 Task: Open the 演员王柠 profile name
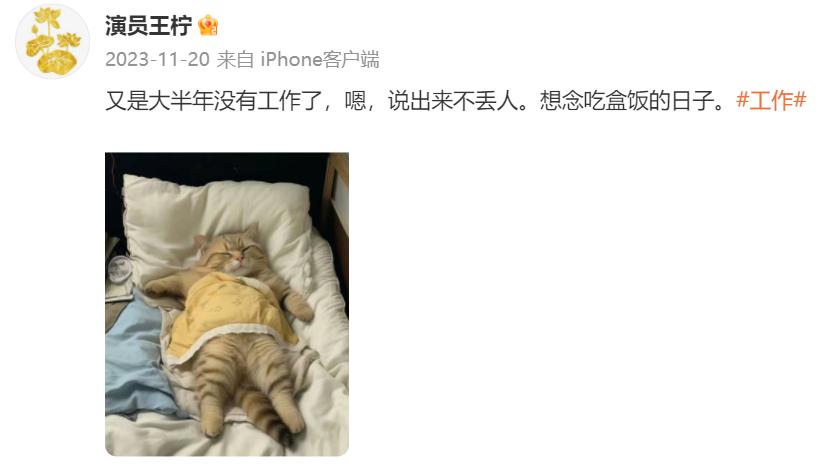pos(148,25)
